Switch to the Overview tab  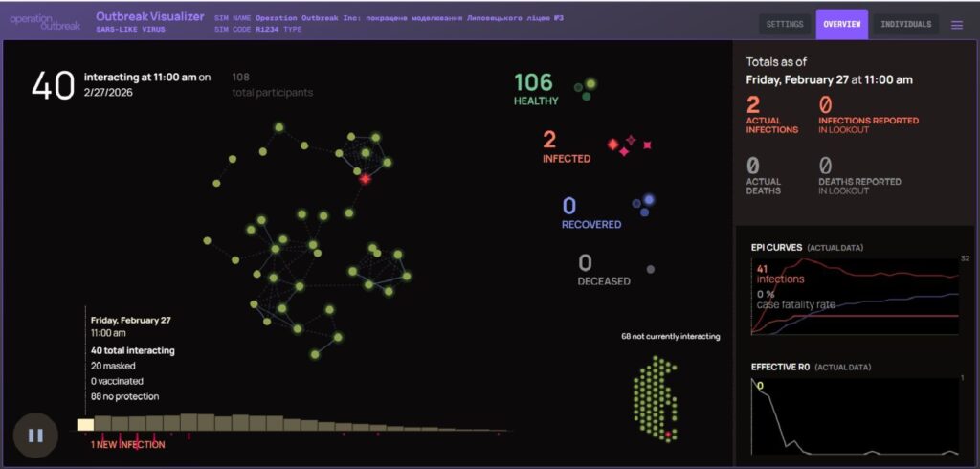(841, 25)
